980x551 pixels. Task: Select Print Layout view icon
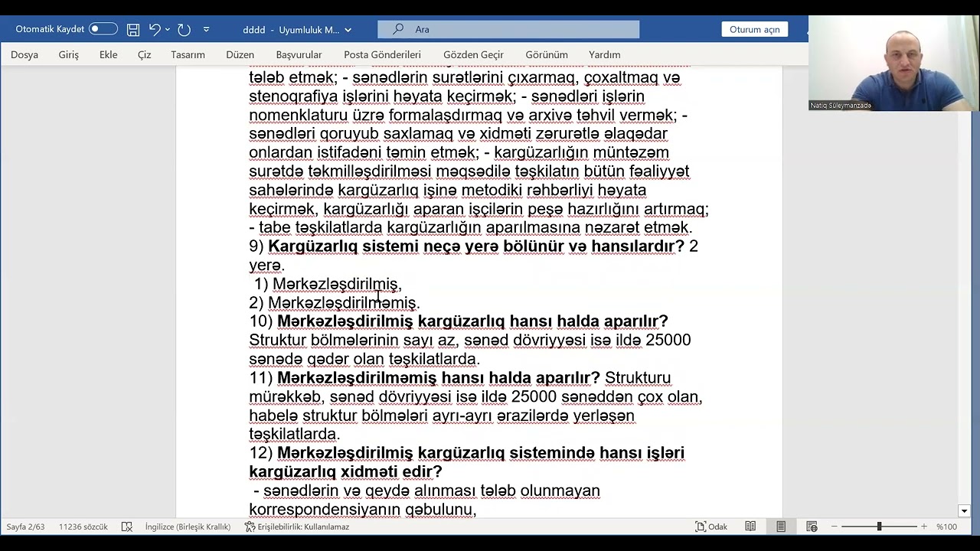pyautogui.click(x=781, y=527)
